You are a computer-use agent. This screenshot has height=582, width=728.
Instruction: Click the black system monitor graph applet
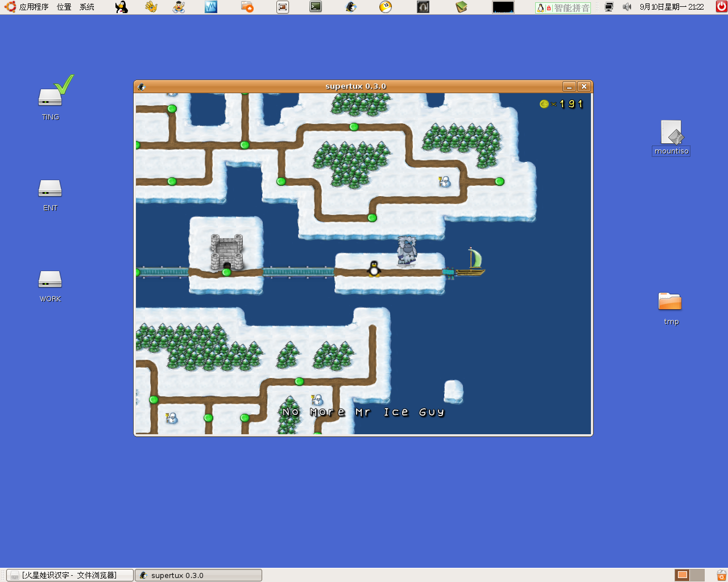coord(503,7)
